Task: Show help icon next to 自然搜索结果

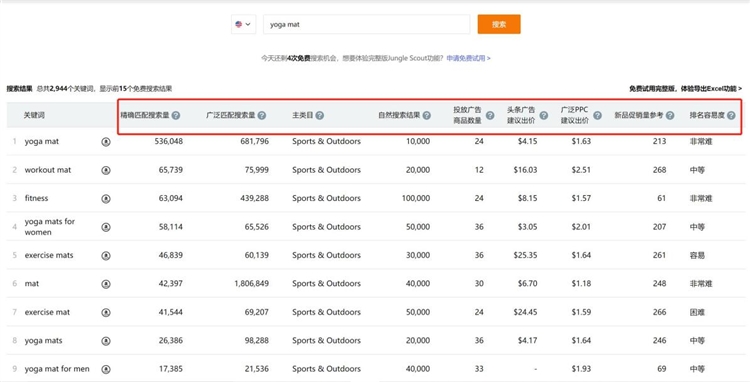Action: pyautogui.click(x=427, y=115)
